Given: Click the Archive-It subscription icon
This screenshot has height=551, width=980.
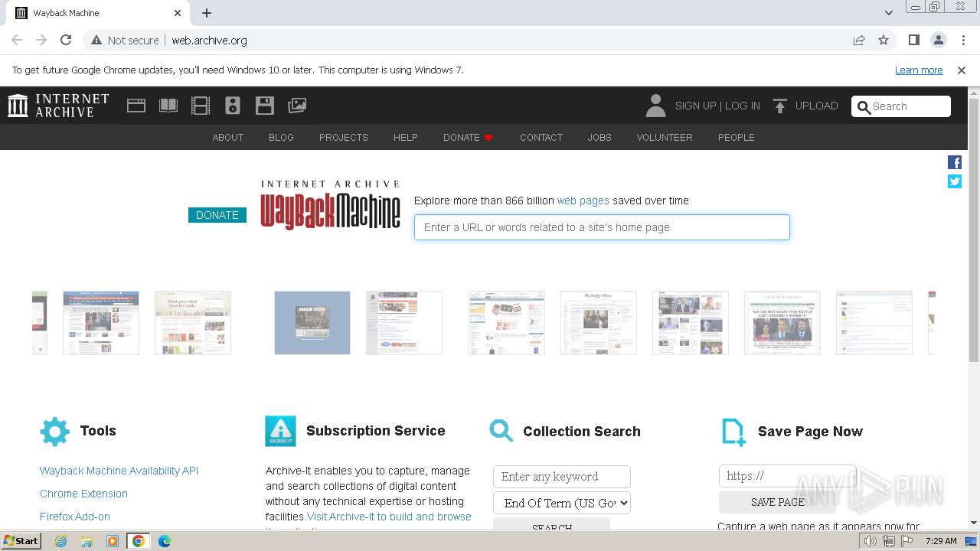Looking at the screenshot, I should (280, 431).
